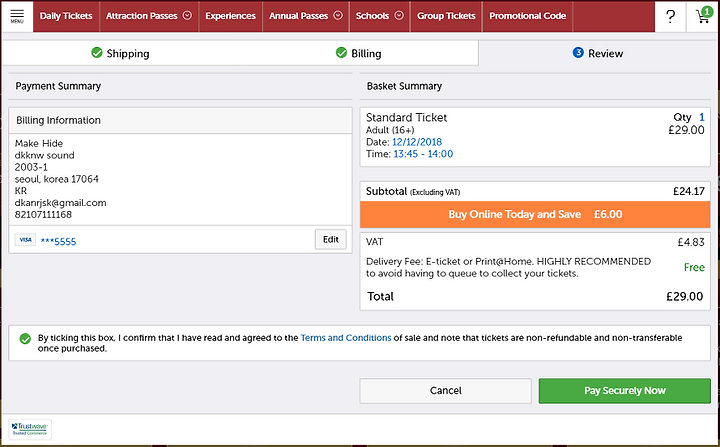Expand the Attraction Passes dropdown arrow
720x447 pixels.
(187, 16)
